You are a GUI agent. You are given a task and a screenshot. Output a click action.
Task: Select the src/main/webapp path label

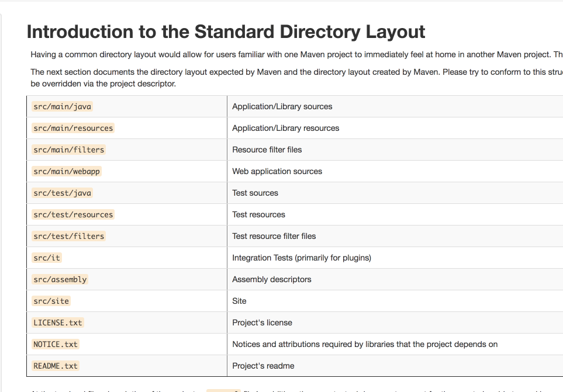coord(67,171)
